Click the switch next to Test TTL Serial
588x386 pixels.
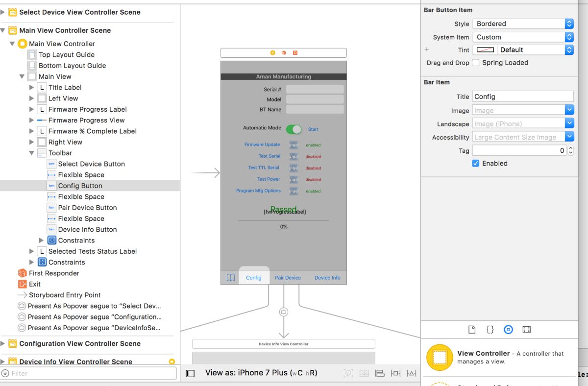pyautogui.click(x=294, y=168)
